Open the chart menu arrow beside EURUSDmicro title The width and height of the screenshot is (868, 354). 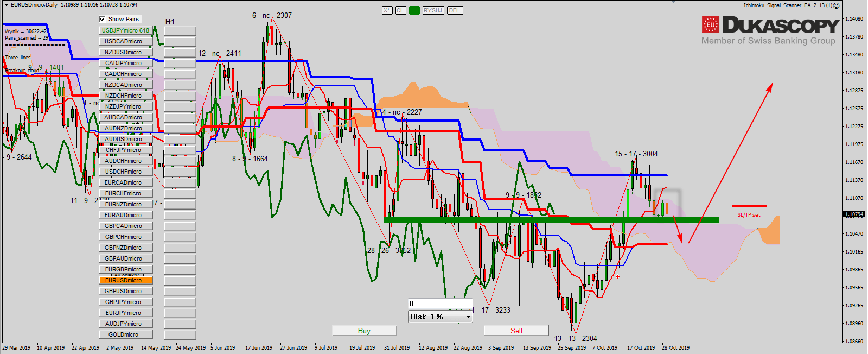(x=6, y=5)
